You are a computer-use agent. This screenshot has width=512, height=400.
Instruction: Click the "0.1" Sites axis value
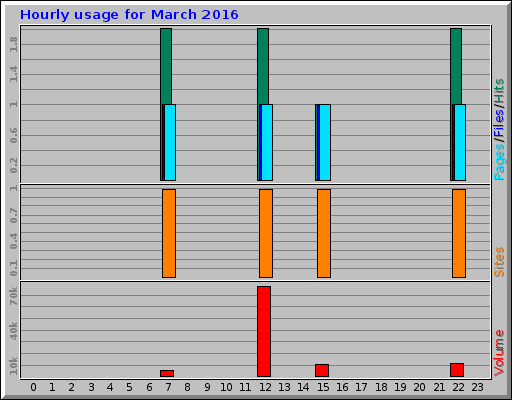[13, 268]
